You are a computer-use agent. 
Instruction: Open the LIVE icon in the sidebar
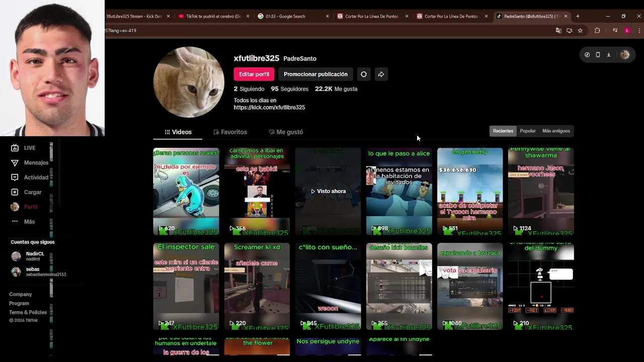pos(15,148)
